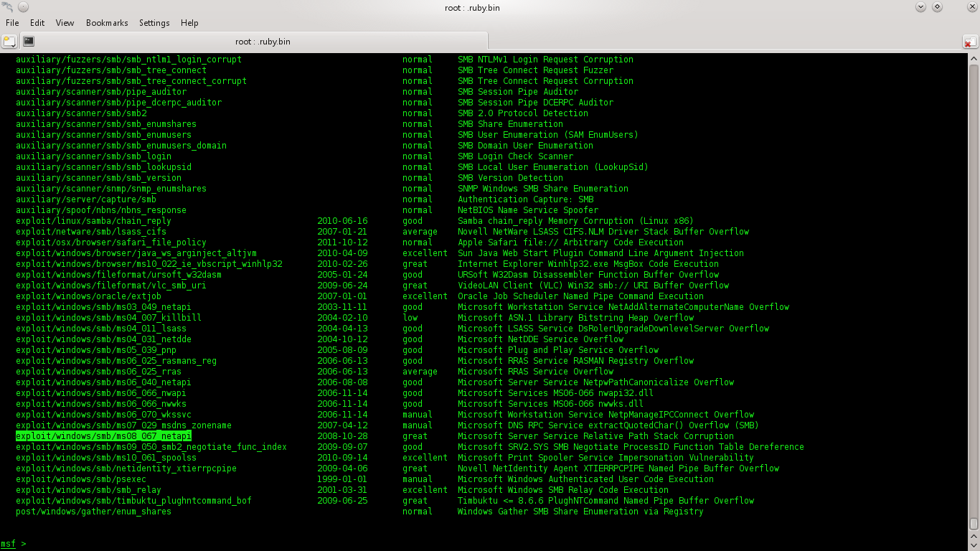Click the 'msf' prompt text

[x=8, y=544]
